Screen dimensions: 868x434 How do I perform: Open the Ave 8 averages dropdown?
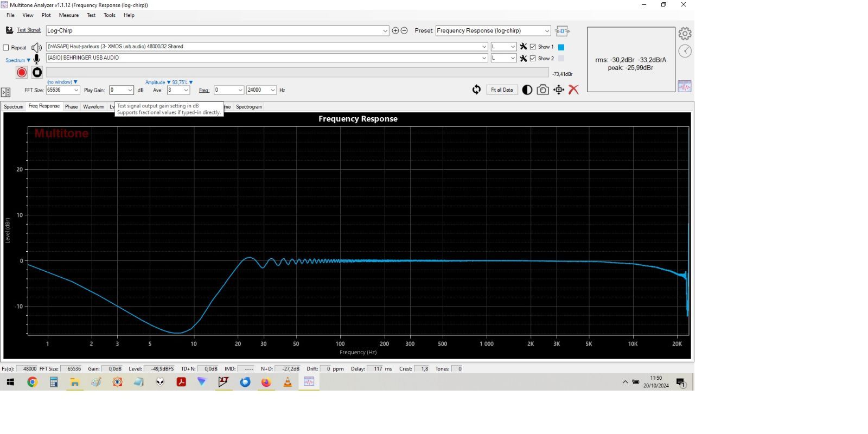186,90
